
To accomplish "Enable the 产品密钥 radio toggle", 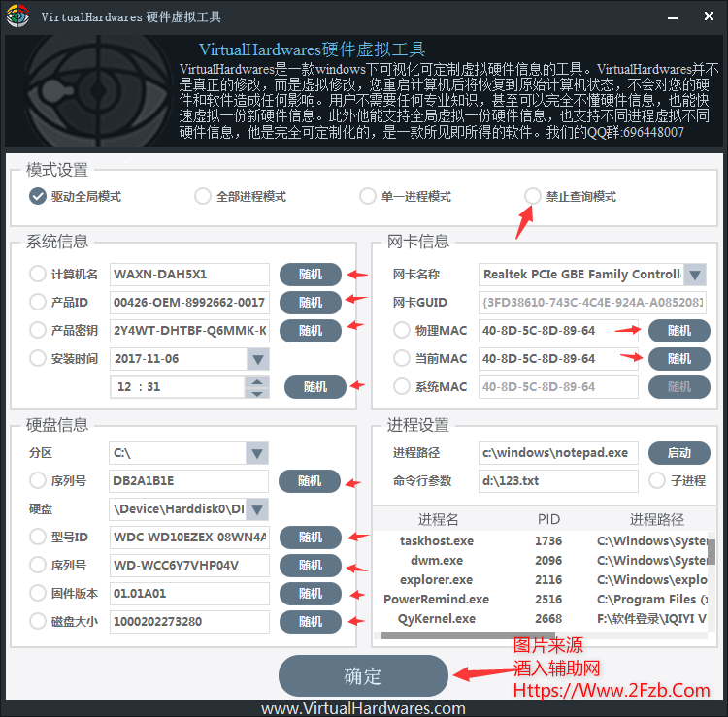I will 38,331.
